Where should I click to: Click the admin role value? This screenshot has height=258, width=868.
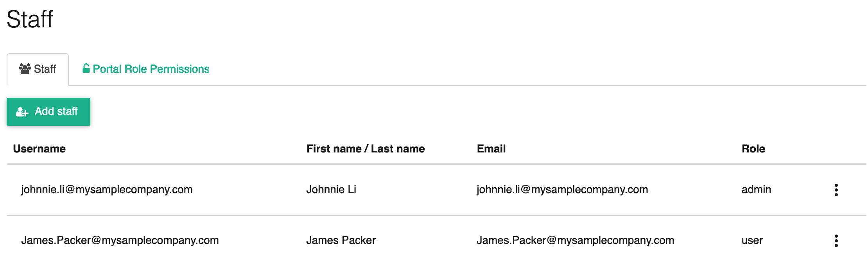point(756,190)
